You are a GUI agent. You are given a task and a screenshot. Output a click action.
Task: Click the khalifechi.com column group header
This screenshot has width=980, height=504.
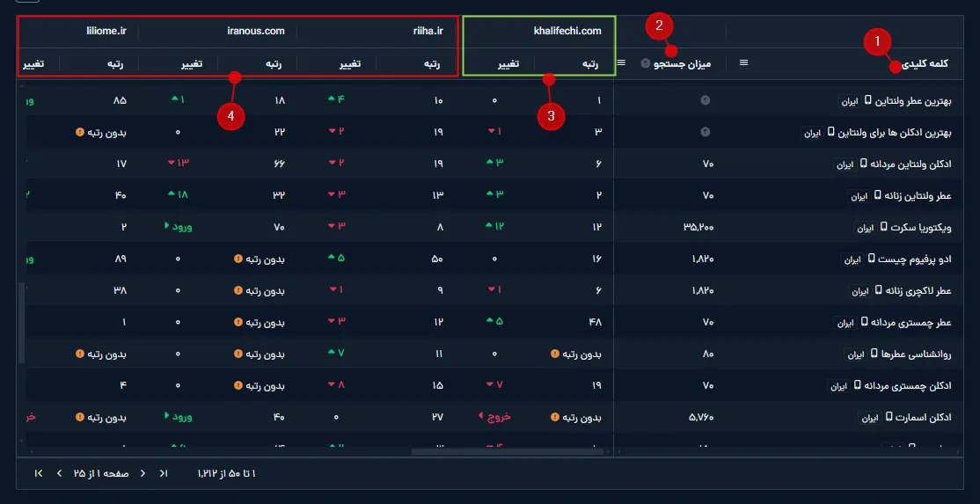567,31
